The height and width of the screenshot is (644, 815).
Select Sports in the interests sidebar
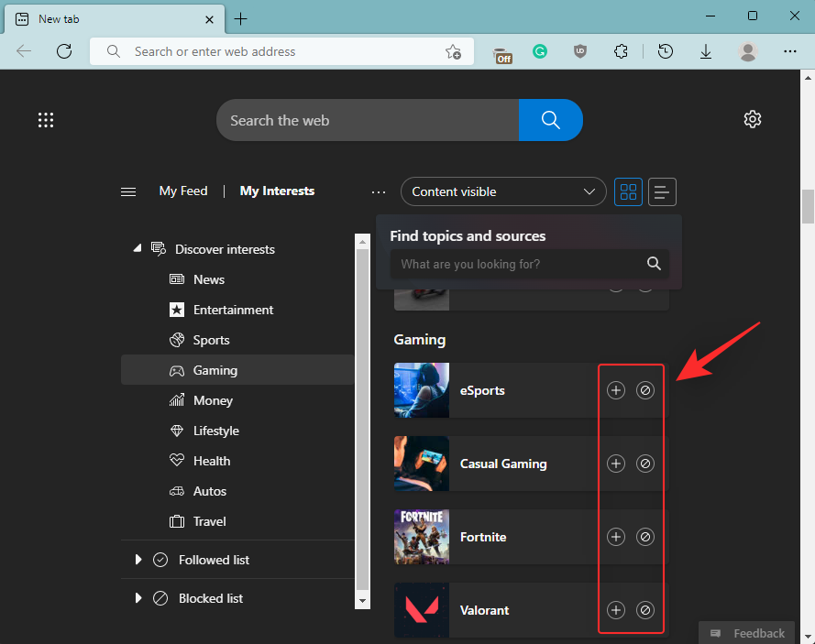209,340
